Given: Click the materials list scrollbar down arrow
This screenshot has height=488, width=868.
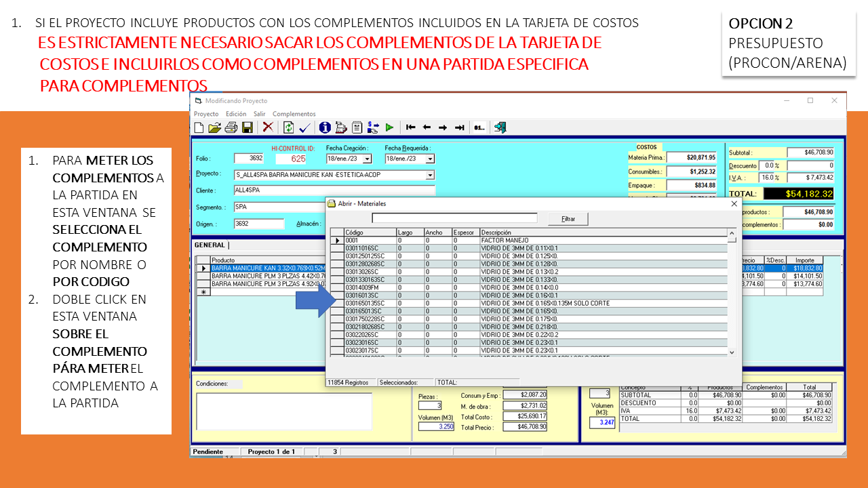Looking at the screenshot, I should coord(732,352).
